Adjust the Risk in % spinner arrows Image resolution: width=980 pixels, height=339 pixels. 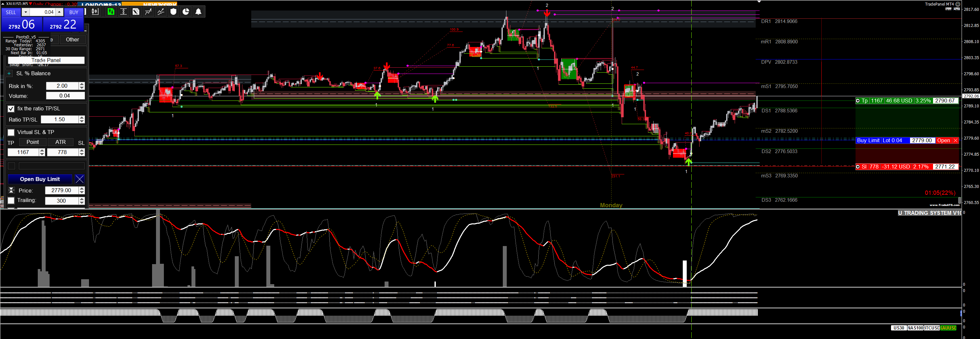pos(81,86)
